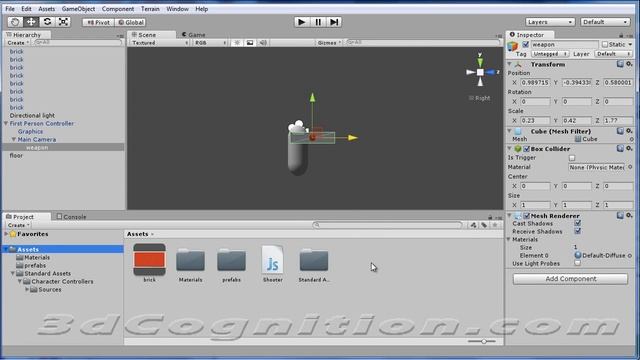Select the Scale tool in toolbar
This screenshot has height=360, width=640.
[63, 22]
